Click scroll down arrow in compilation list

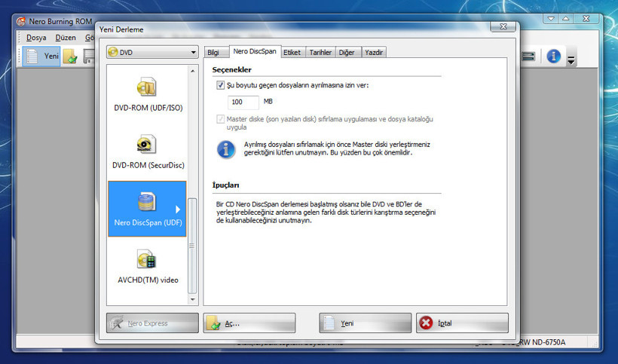192,299
